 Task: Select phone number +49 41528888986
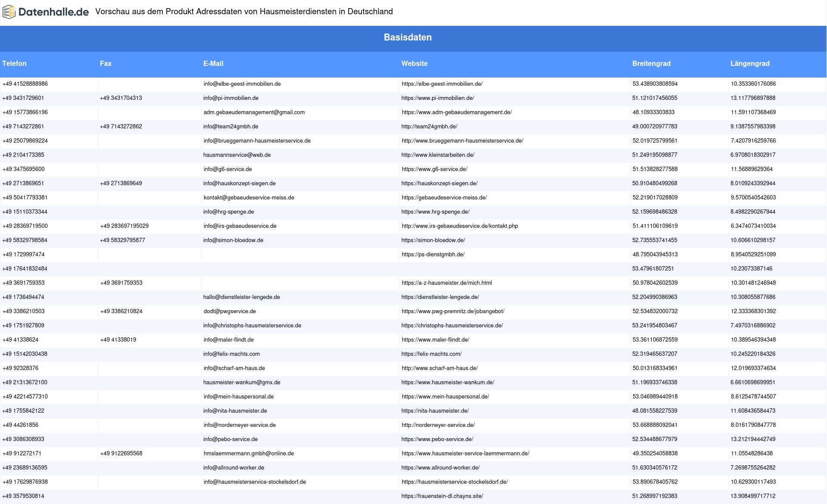[25, 84]
